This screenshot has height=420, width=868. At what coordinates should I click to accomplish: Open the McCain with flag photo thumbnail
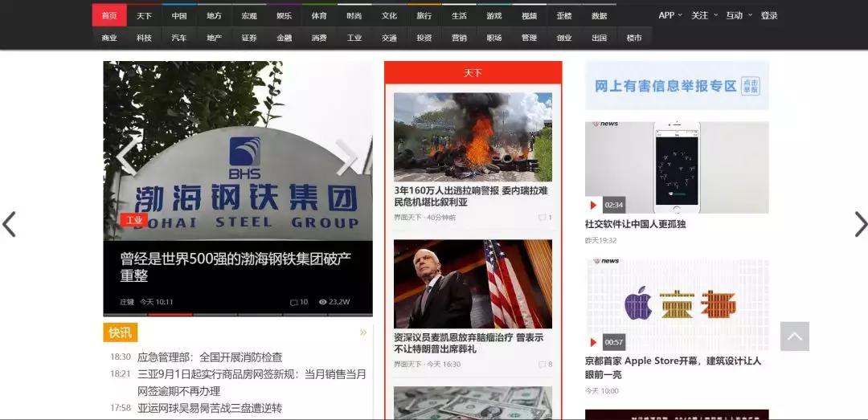(473, 283)
